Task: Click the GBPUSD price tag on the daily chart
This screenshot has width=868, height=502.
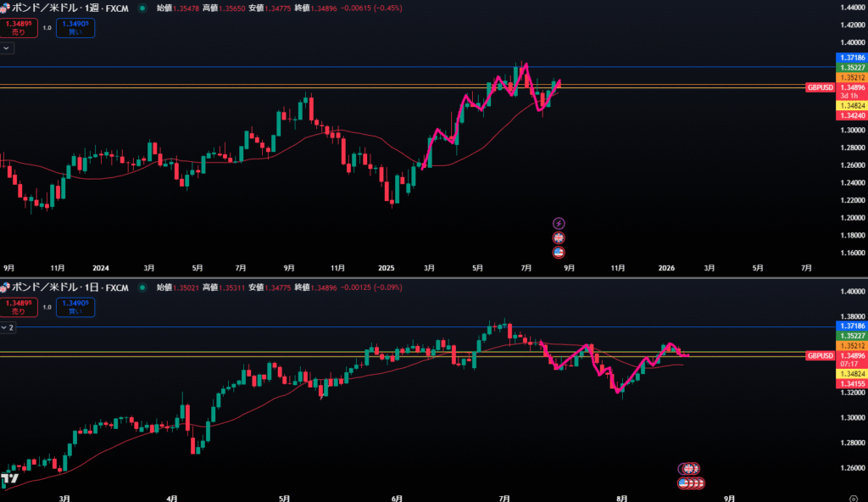Action: point(820,355)
